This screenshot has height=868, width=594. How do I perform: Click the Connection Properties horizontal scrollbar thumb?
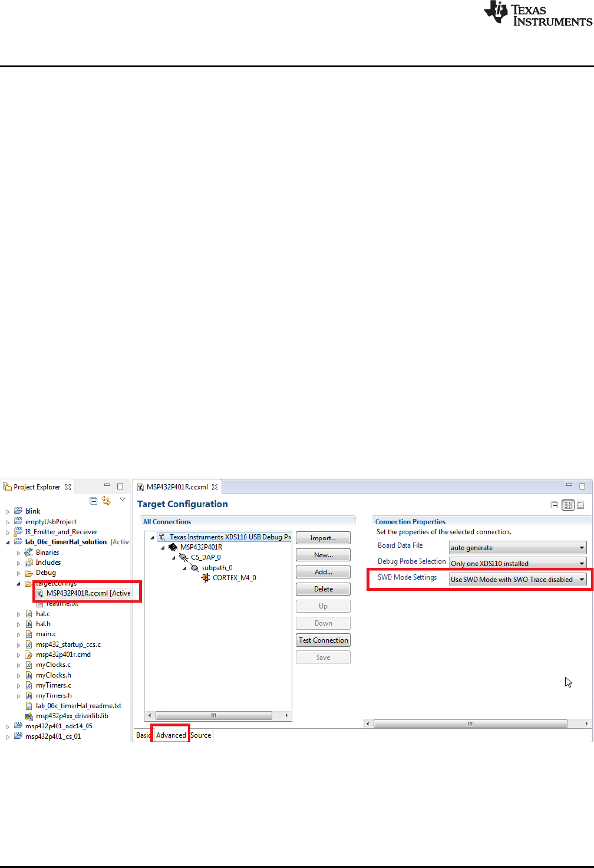tap(470, 724)
